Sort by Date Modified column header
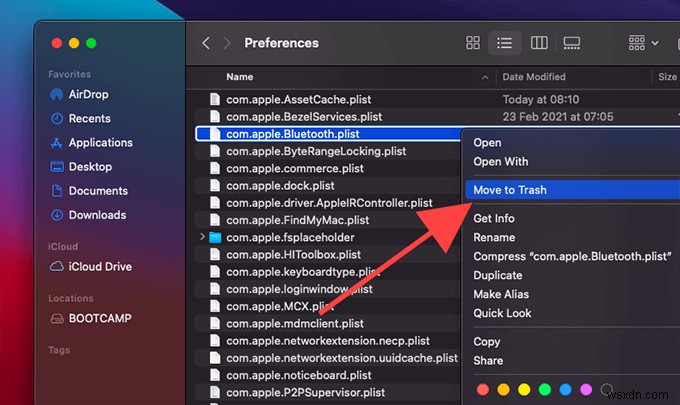Image resolution: width=680 pixels, height=405 pixels. [x=534, y=77]
